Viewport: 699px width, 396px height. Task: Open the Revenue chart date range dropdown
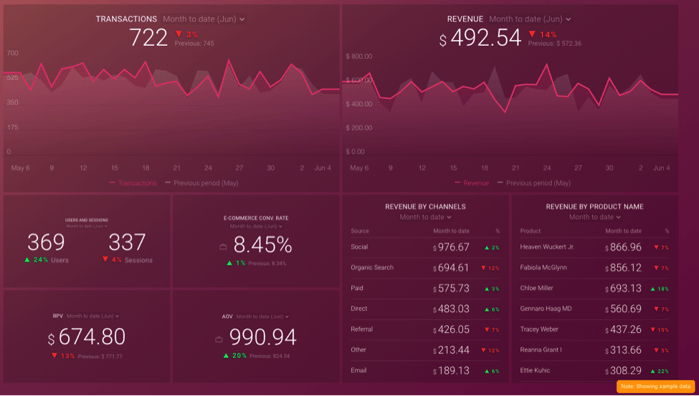(530, 19)
